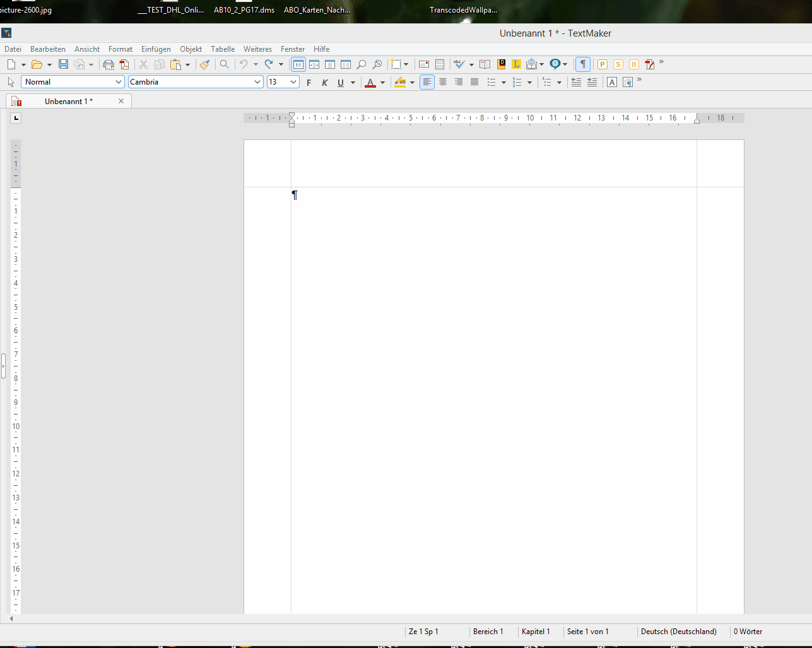The width and height of the screenshot is (812, 648).
Task: Open the Normal paragraph style dropdown
Action: tap(119, 82)
